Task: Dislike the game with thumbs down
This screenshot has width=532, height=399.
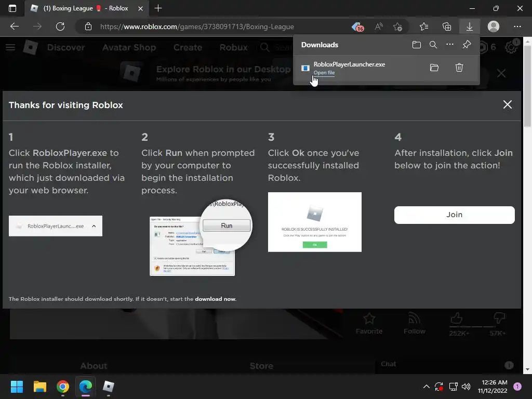Action: point(499,318)
